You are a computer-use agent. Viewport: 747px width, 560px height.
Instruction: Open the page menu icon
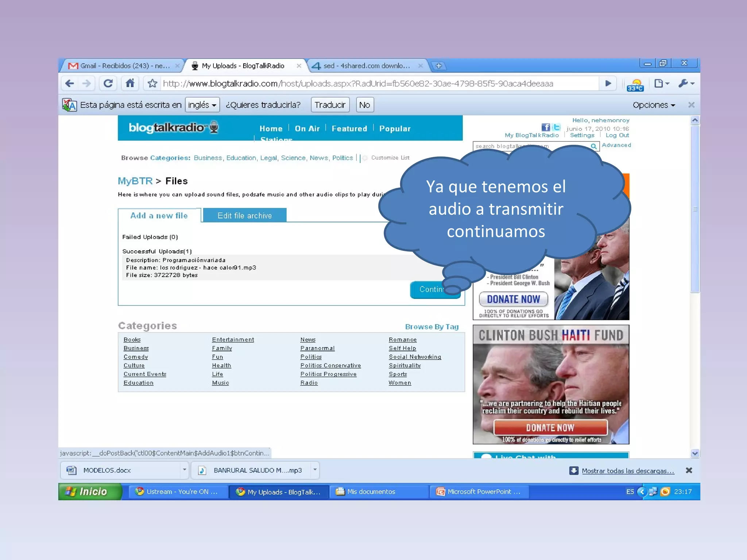[661, 83]
